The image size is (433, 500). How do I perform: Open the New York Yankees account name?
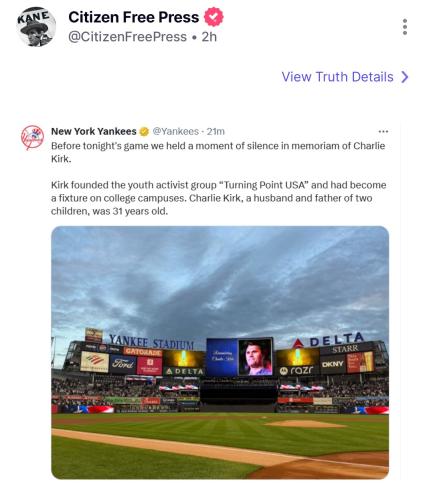coord(94,131)
